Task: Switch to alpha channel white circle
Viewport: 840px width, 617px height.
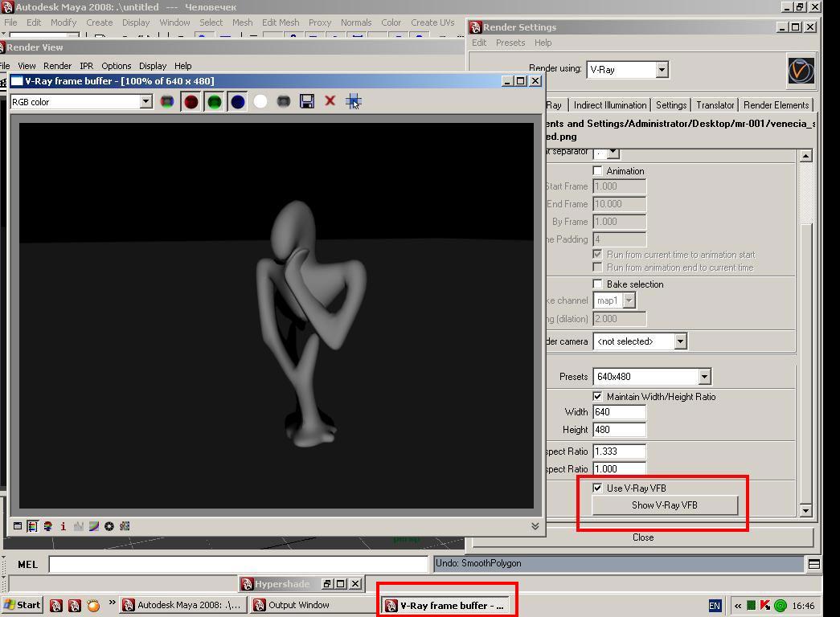Action: (x=260, y=101)
